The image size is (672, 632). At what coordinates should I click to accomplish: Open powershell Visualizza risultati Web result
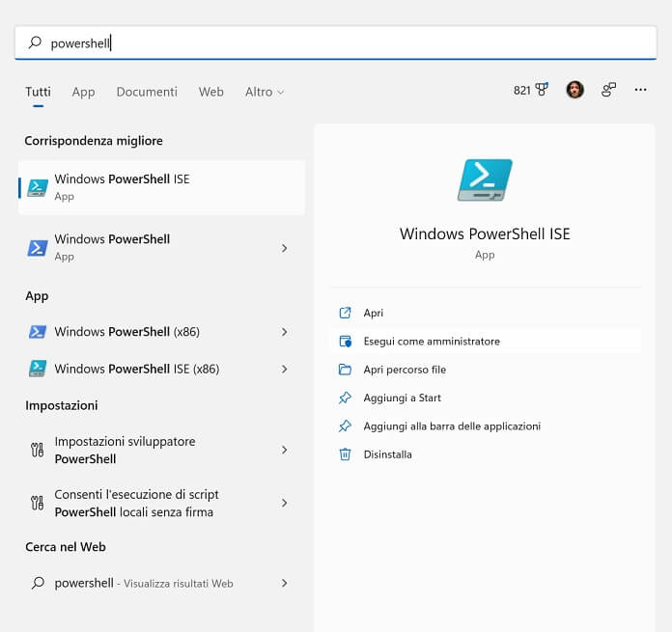click(161, 583)
